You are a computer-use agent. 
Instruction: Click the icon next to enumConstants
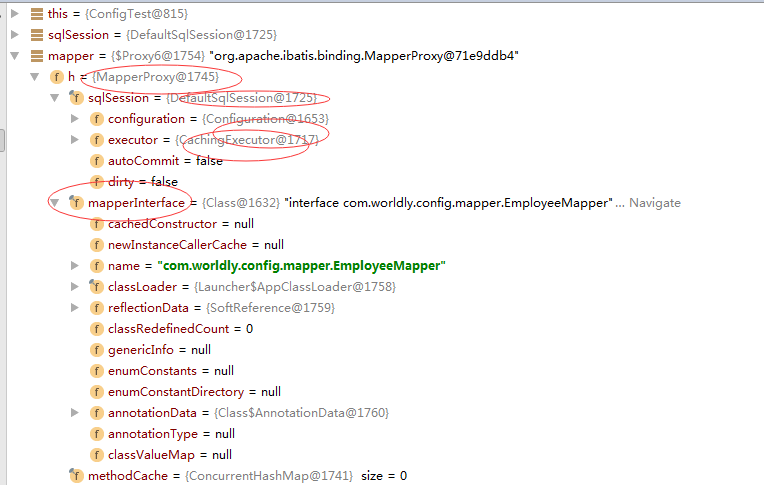97,371
